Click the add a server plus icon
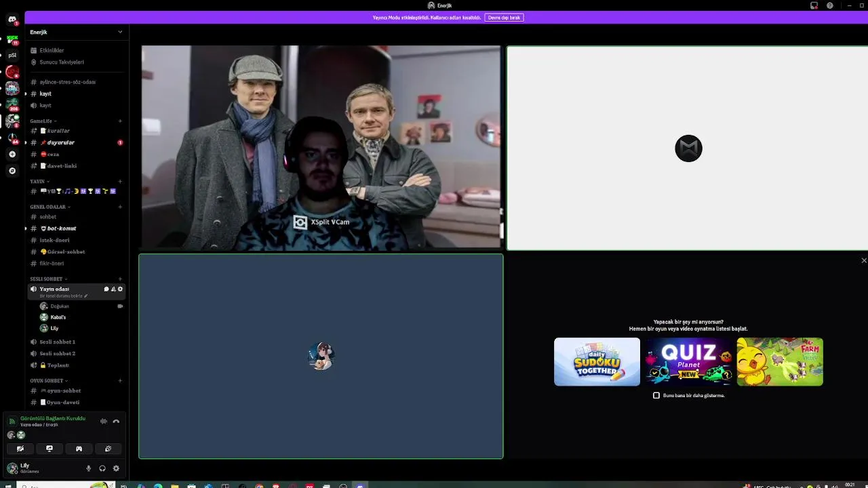868x488 pixels. pos(12,155)
